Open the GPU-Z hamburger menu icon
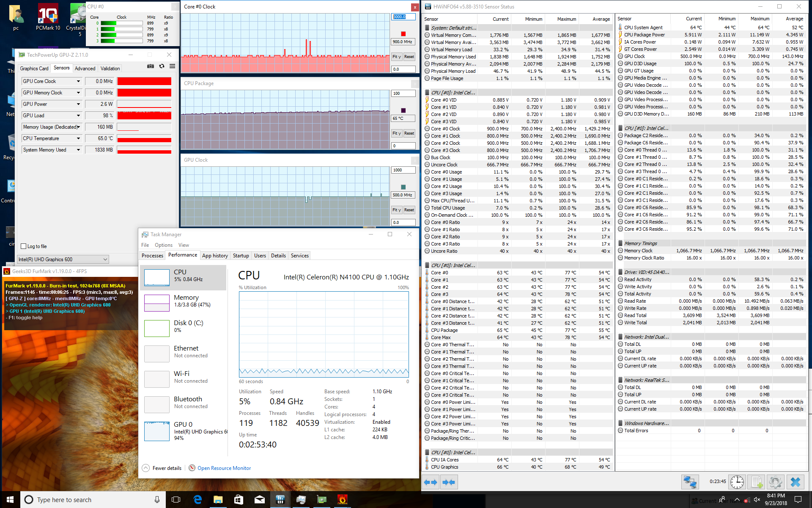Screen dimensions: 812x508 172,66
